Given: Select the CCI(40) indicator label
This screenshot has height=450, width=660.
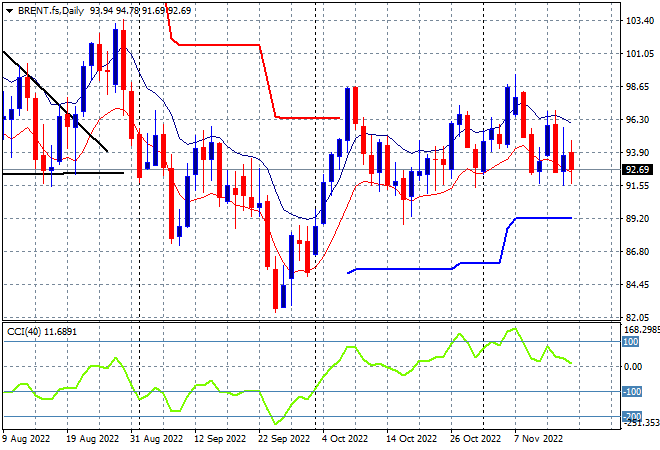Looking at the screenshot, I should pos(24,332).
